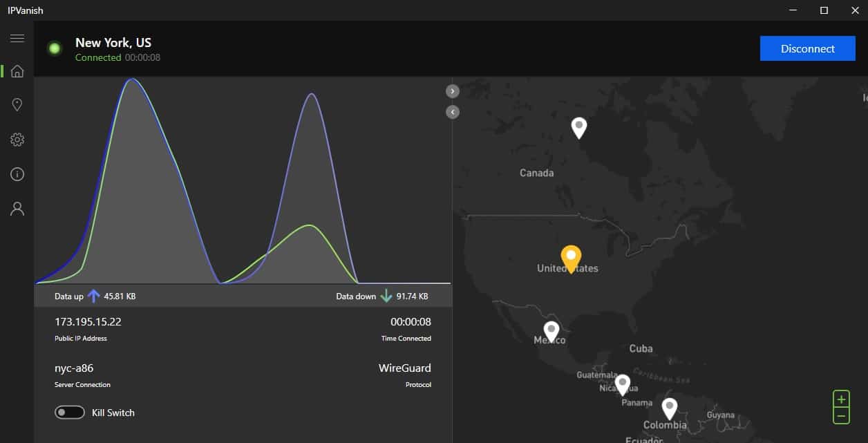Click the green connection status indicator
Screen dimensions: 868x443
[x=55, y=48]
